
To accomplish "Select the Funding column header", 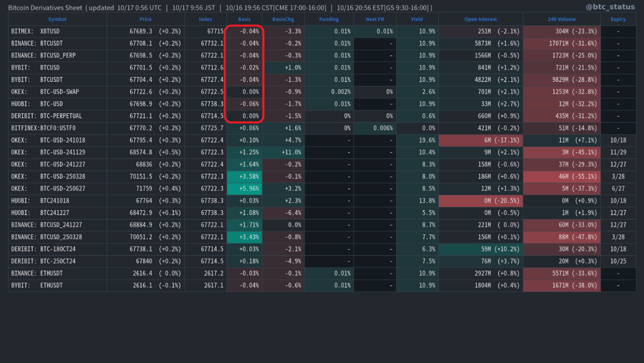I will pos(329,19).
